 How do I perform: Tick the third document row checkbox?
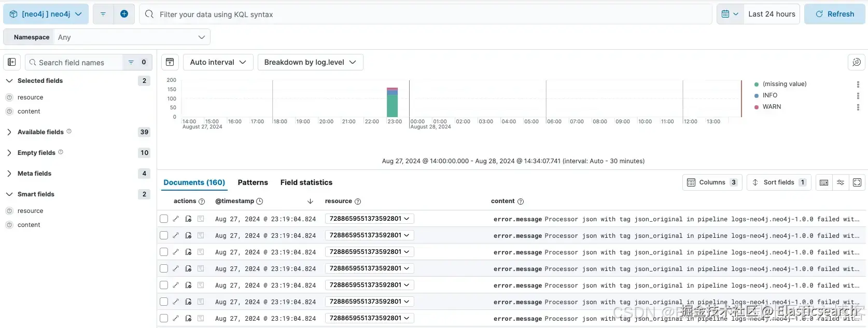[164, 252]
